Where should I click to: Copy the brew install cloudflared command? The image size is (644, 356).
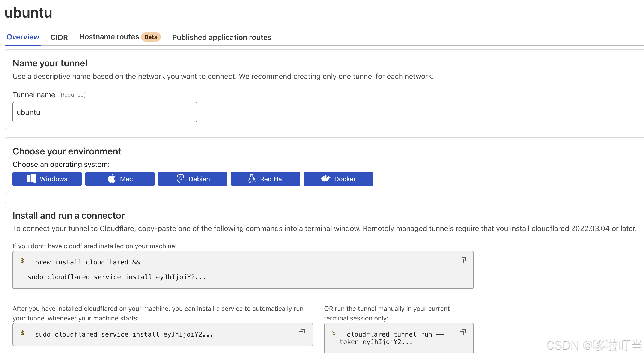coord(462,260)
